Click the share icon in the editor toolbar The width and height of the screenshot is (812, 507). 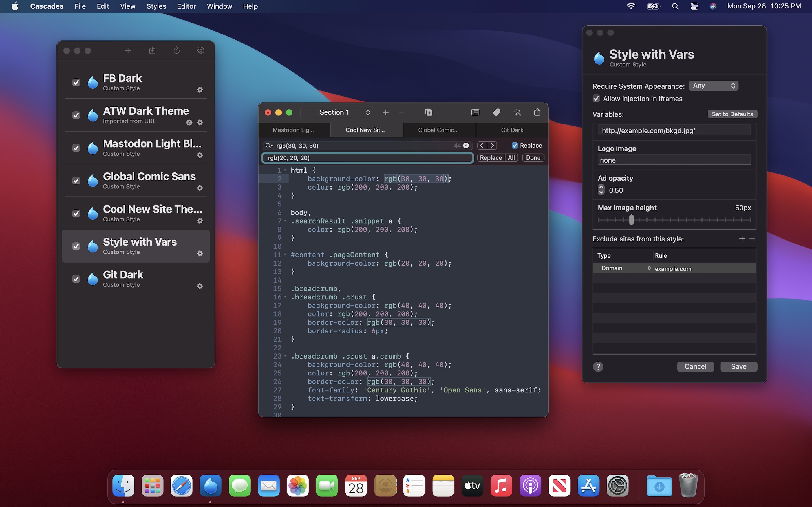[537, 112]
